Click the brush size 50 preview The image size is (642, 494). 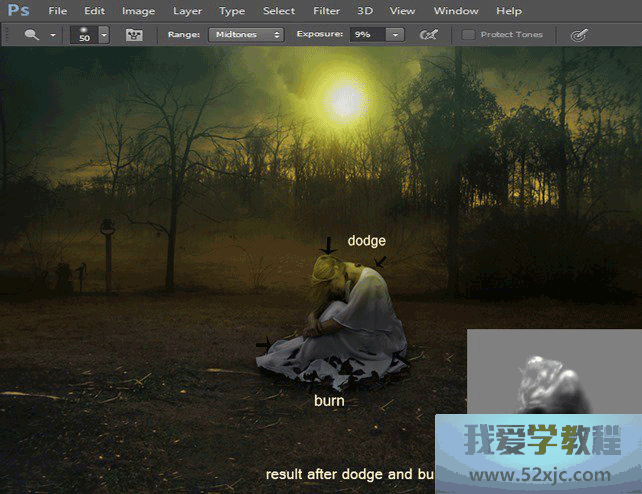click(x=84, y=35)
